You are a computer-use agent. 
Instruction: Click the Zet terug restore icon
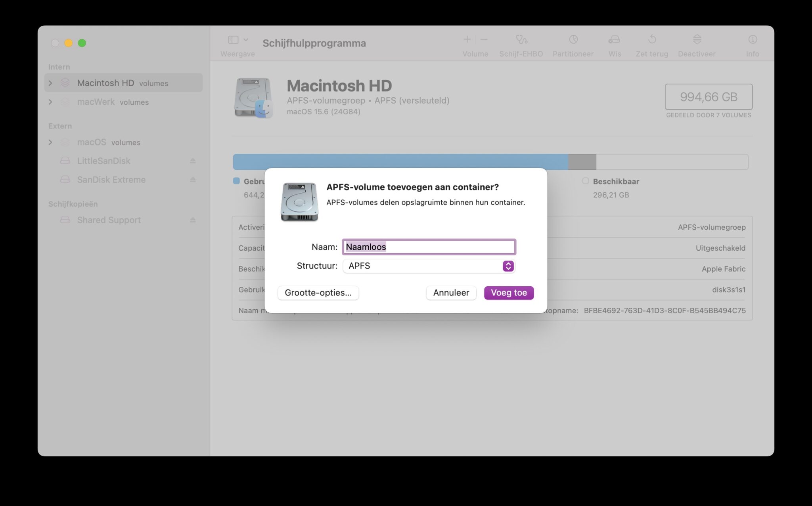[x=652, y=40]
